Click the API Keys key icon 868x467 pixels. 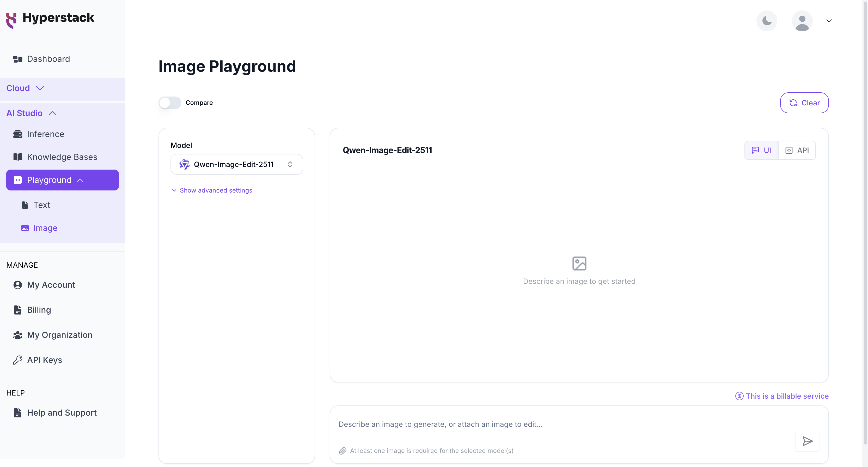[x=17, y=360]
